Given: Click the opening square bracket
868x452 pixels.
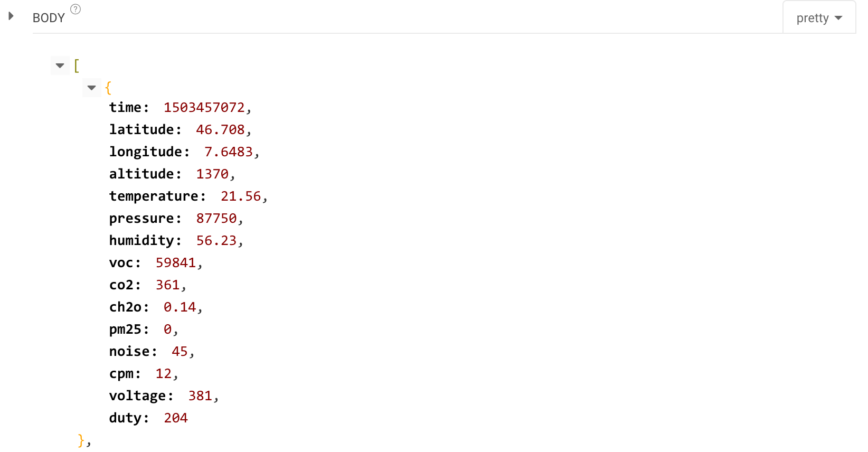Looking at the screenshot, I should [x=77, y=65].
